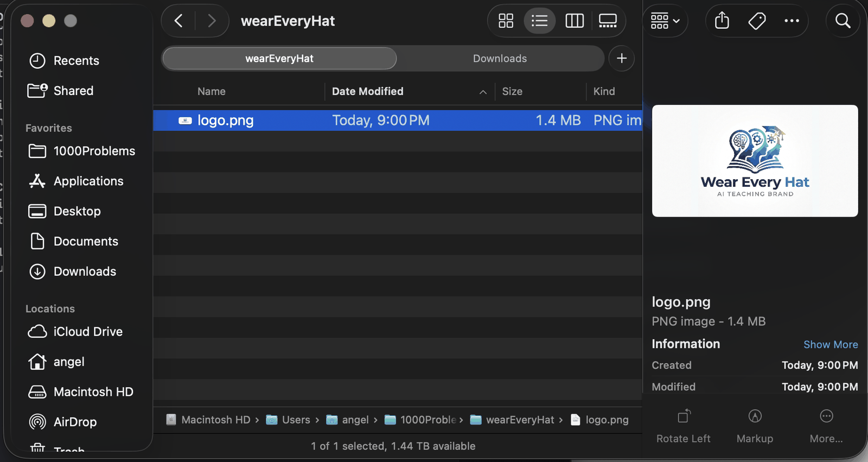
Task: Click logo.png in the path bar
Action: [x=600, y=420]
